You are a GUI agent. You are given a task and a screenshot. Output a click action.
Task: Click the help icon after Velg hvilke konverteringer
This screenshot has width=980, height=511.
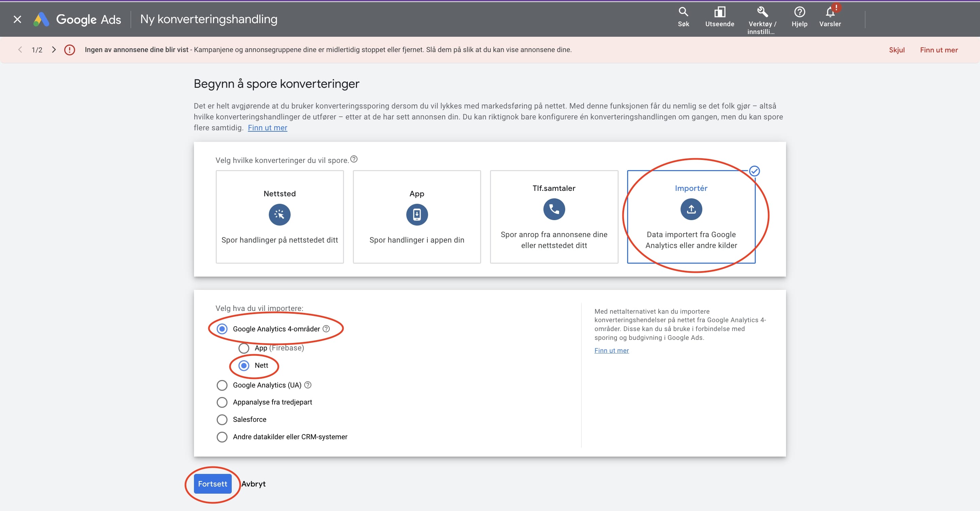pos(354,160)
